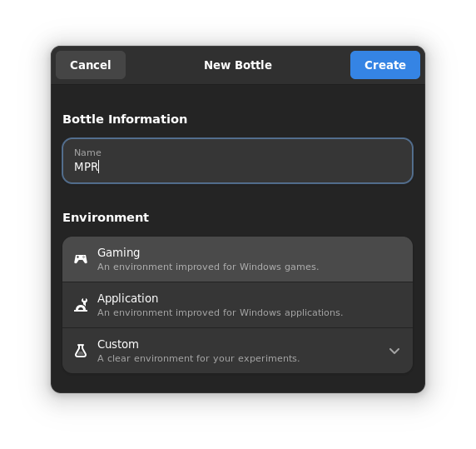Focus the Name input field
Image resolution: width=476 pixels, height=449 pixels.
point(237,161)
